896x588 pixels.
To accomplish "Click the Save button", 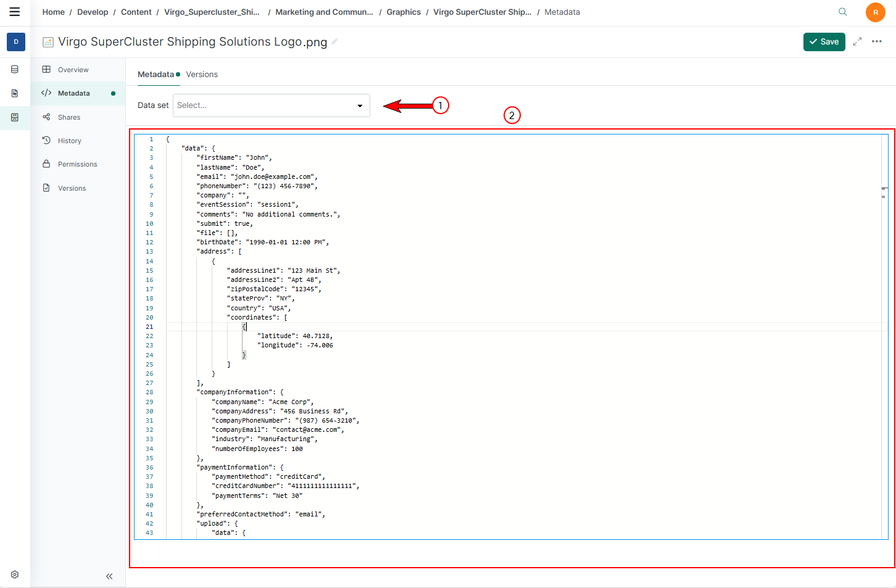I will (x=824, y=42).
